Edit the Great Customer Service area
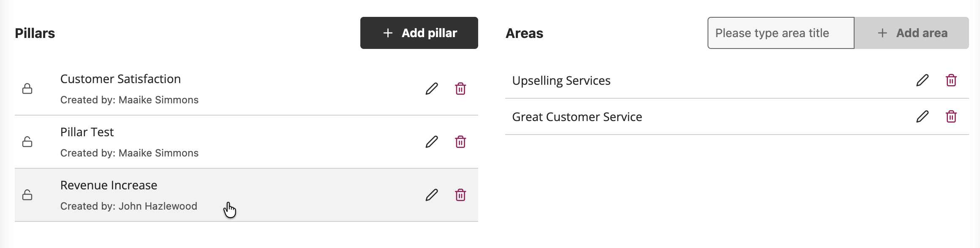The height and width of the screenshot is (248, 980). [x=922, y=116]
